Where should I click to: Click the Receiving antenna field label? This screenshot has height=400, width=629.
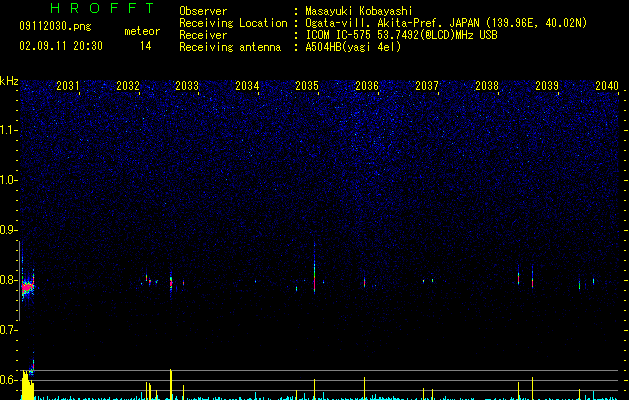click(230, 47)
